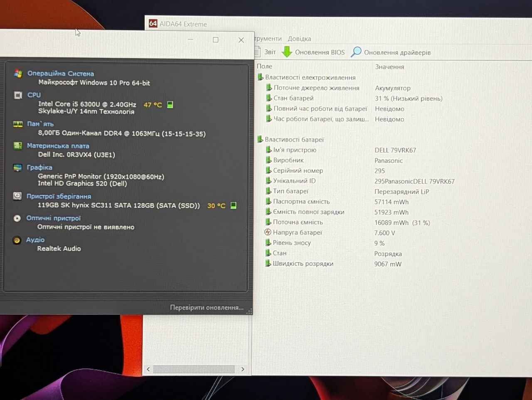Open the Операційна Система section link

[x=61, y=74]
